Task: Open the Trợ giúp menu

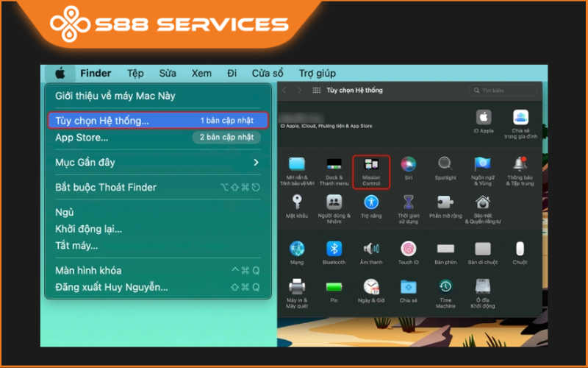Action: point(318,73)
